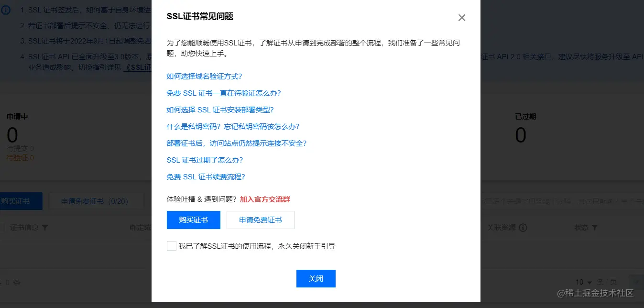The width and height of the screenshot is (644, 308).
Task: Click the 申请中 count label
Action: pos(17,117)
